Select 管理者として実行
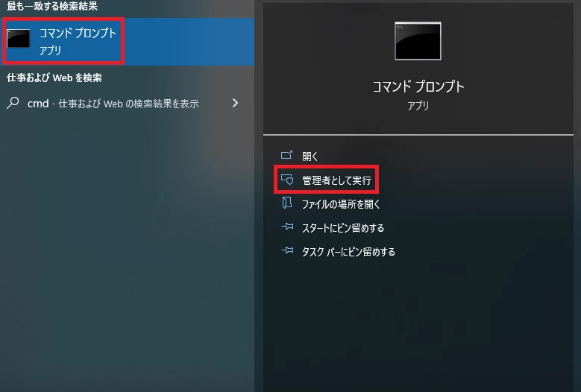The width and height of the screenshot is (581, 392). pos(336,180)
